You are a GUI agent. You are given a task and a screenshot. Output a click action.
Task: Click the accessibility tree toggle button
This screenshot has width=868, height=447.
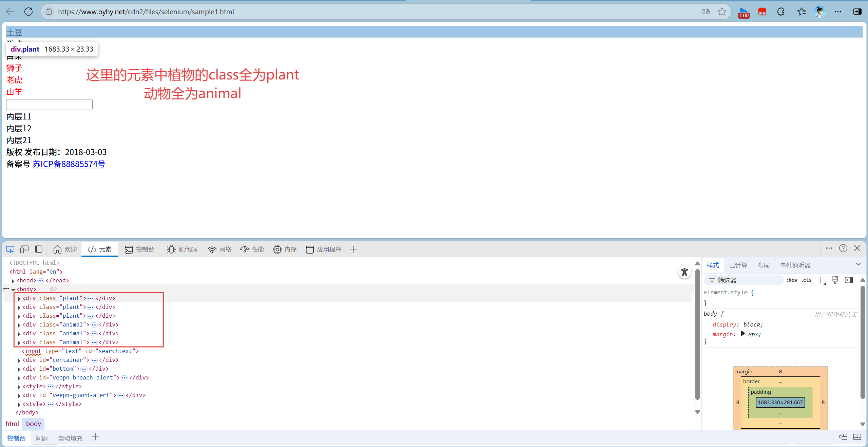pos(684,272)
